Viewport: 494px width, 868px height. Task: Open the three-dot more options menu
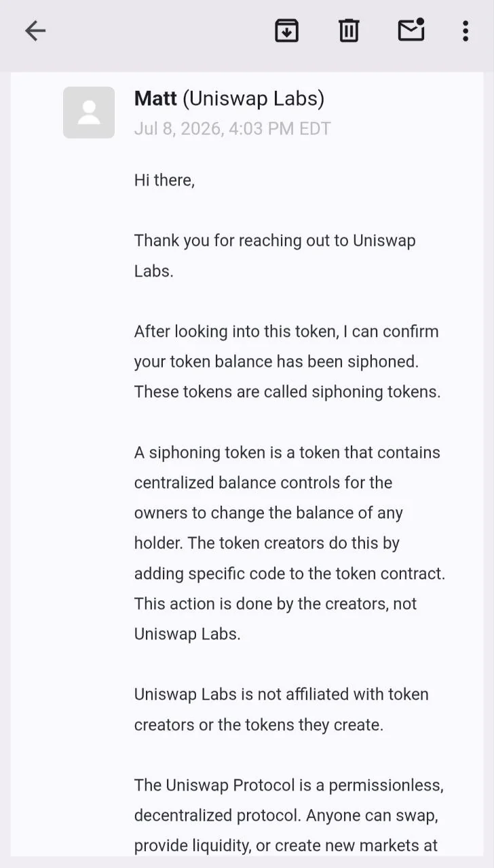pos(465,31)
